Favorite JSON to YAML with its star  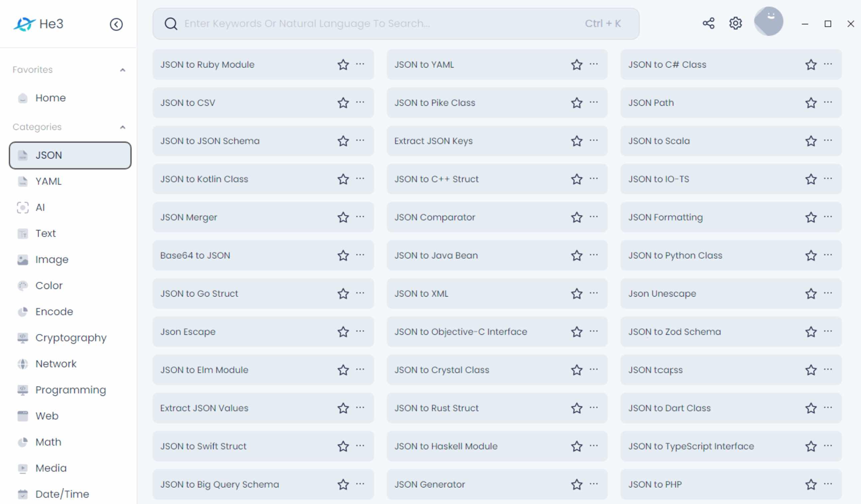point(577,64)
